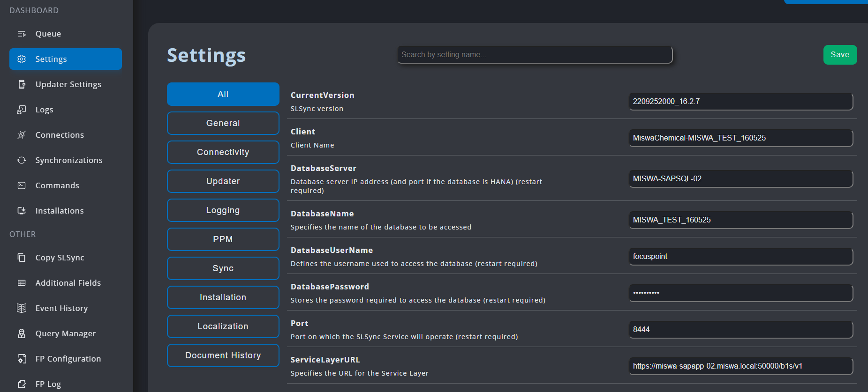Switch to the Logging settings category
The image size is (868, 392).
[x=223, y=210]
